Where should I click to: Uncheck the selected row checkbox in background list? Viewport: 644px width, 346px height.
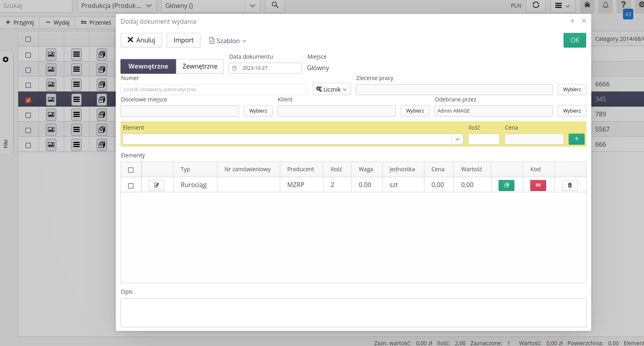pyautogui.click(x=28, y=100)
